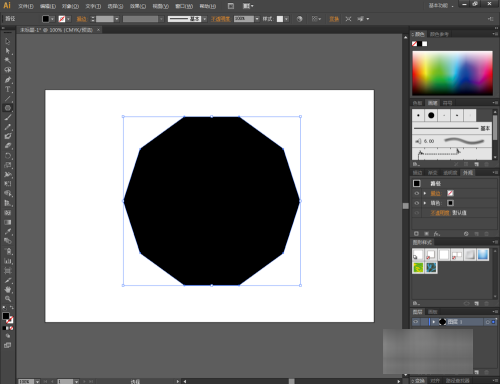Select the Width tool
500x384 pixels.
(x=8, y=174)
